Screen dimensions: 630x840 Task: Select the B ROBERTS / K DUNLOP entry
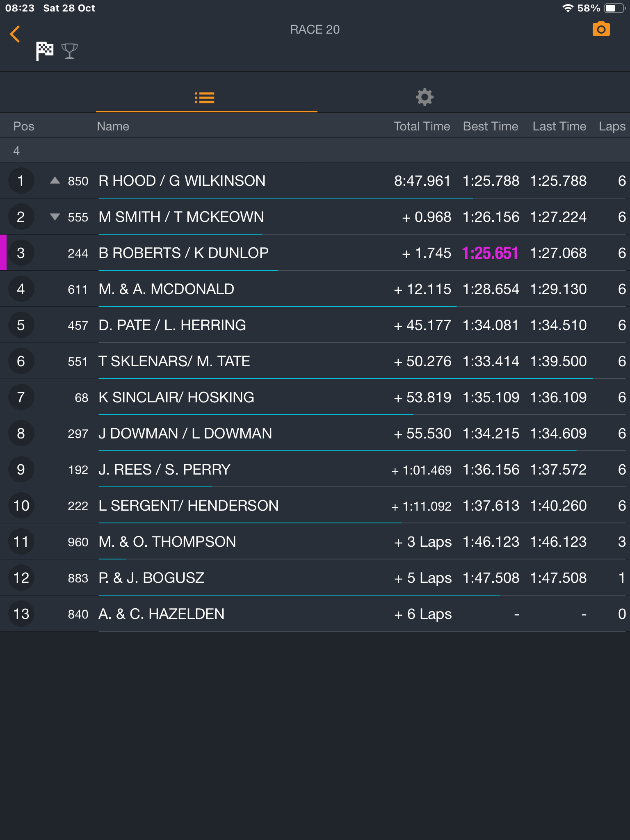(183, 253)
